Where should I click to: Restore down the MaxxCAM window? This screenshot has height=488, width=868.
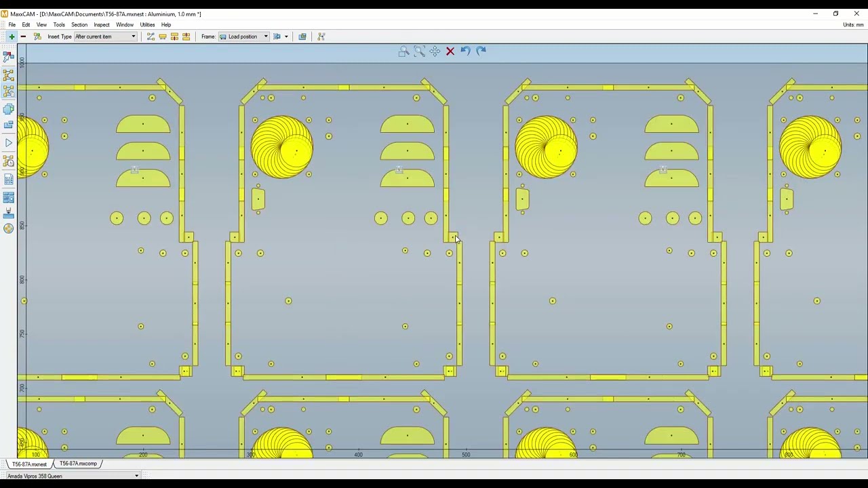835,14
